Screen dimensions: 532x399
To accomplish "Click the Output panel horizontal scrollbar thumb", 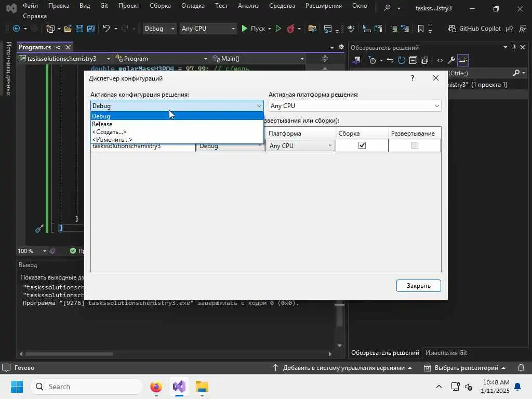I will pyautogui.click(x=69, y=354).
